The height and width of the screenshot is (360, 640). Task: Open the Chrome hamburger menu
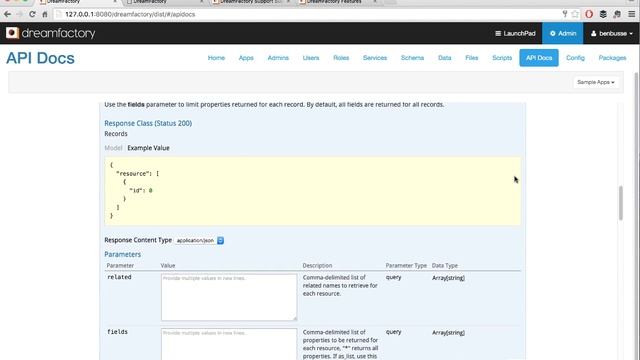(631, 14)
